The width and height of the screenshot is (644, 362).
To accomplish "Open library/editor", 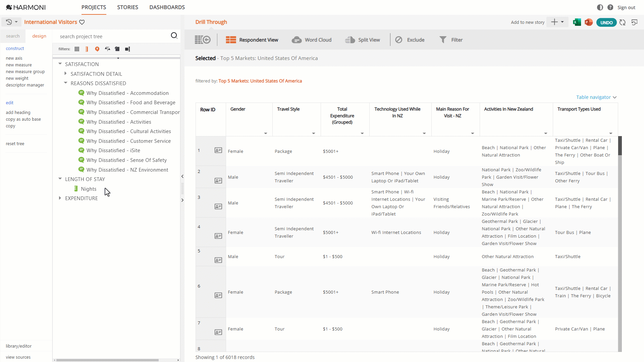I will point(19,346).
